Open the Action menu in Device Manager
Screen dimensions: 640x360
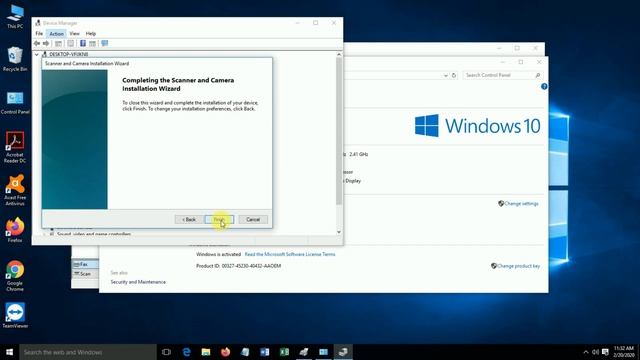click(56, 33)
